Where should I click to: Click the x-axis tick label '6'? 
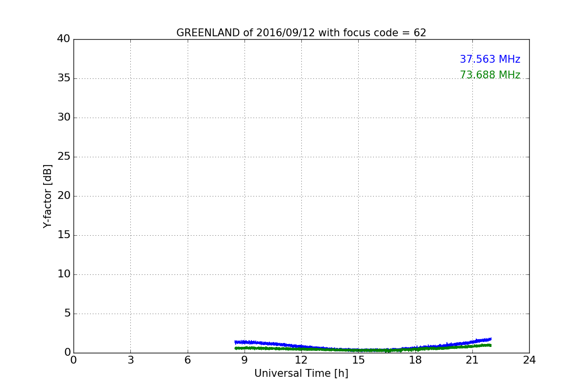pos(188,360)
